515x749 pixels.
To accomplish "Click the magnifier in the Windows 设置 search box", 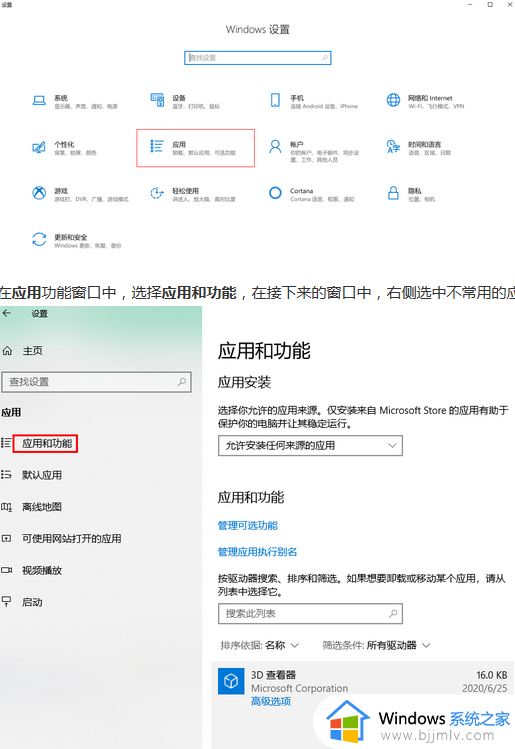I will 325,58.
